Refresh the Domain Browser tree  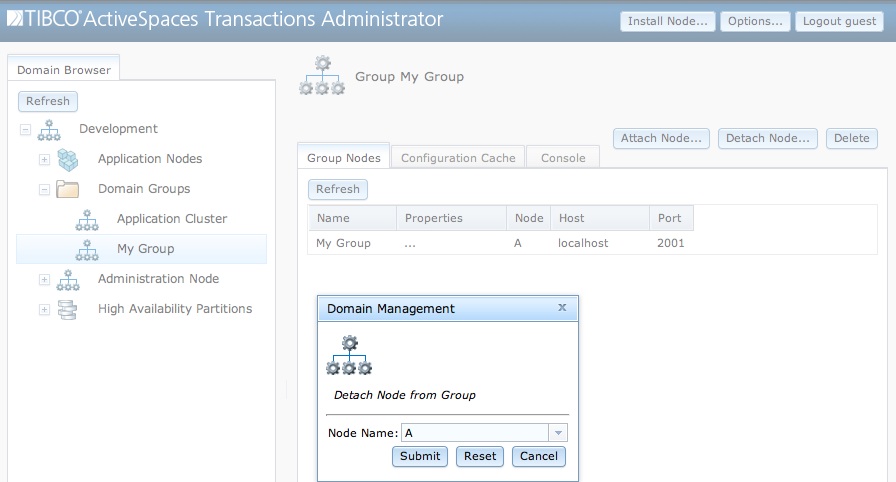(x=48, y=101)
